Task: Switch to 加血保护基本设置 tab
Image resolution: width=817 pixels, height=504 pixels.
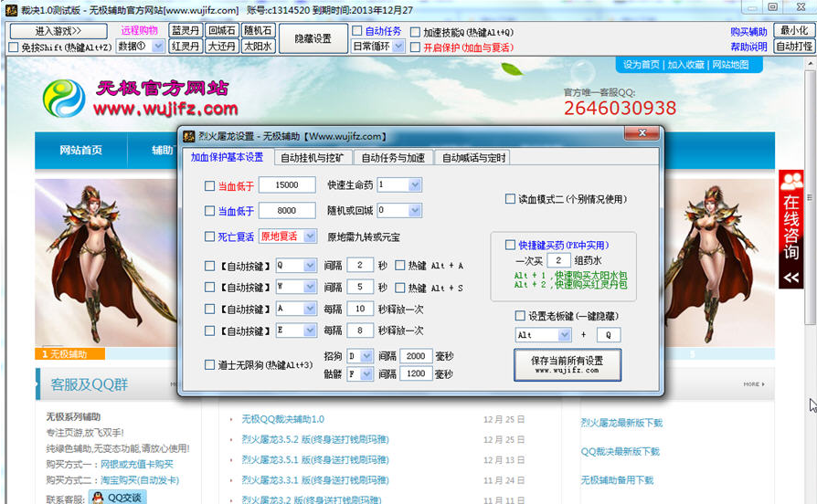Action: pos(227,157)
